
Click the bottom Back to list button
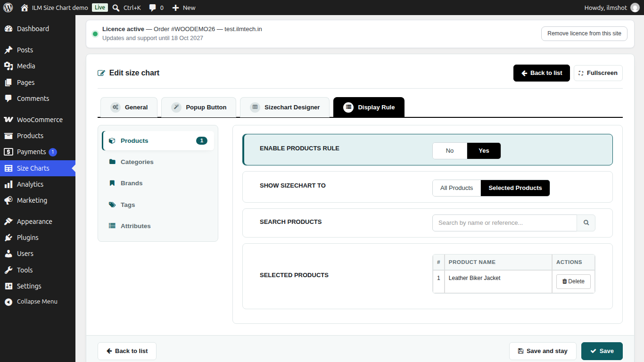point(127,351)
